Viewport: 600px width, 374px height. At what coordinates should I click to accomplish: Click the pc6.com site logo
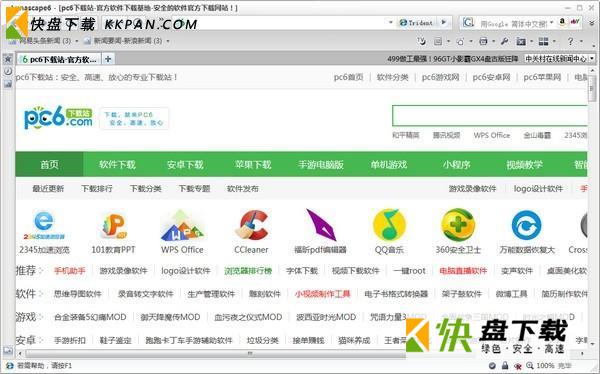pos(58,117)
